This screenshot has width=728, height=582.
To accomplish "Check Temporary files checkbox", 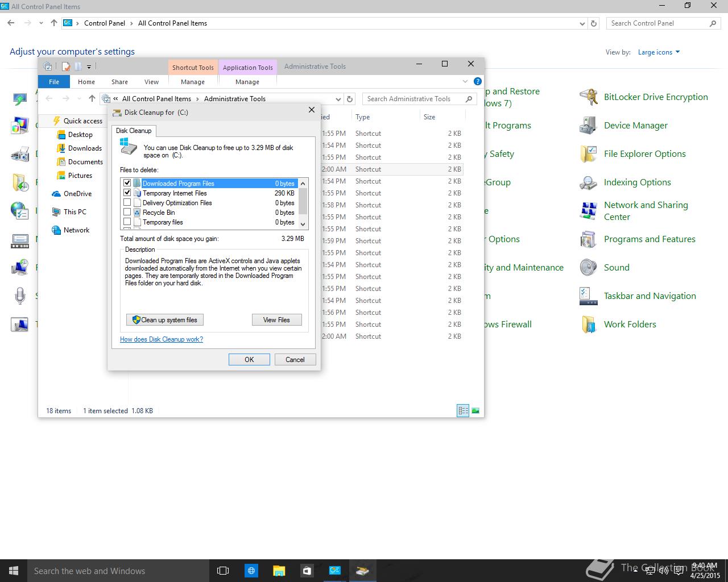I will click(127, 222).
